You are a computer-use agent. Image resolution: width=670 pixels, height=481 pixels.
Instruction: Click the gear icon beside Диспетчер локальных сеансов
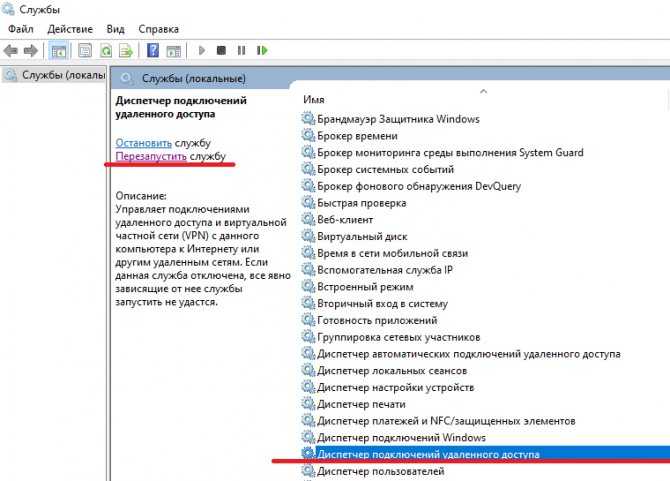tap(308, 370)
